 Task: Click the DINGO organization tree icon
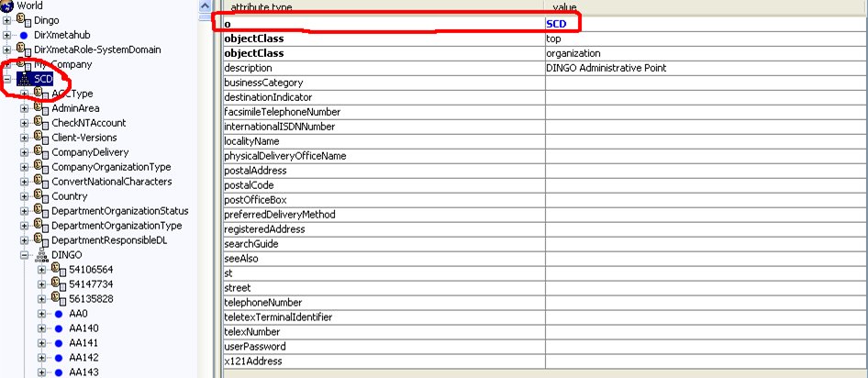(x=41, y=255)
